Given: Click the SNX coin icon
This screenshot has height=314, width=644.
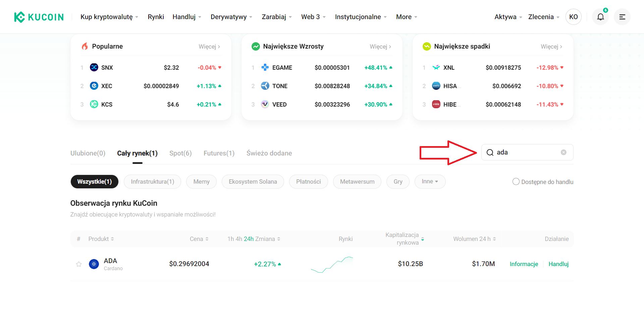Looking at the screenshot, I should pyautogui.click(x=94, y=67).
